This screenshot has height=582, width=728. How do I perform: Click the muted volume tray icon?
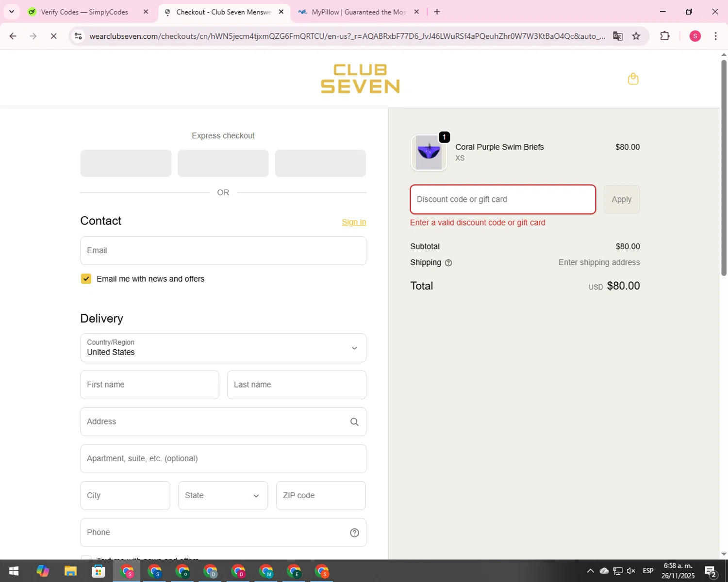(631, 571)
